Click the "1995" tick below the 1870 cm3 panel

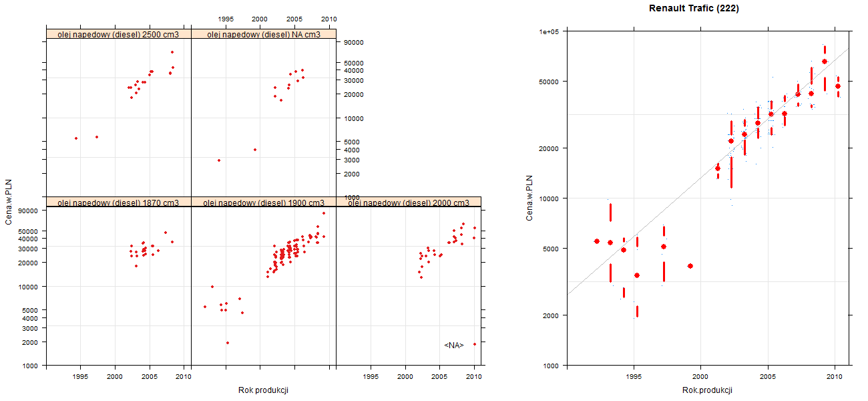click(x=81, y=377)
